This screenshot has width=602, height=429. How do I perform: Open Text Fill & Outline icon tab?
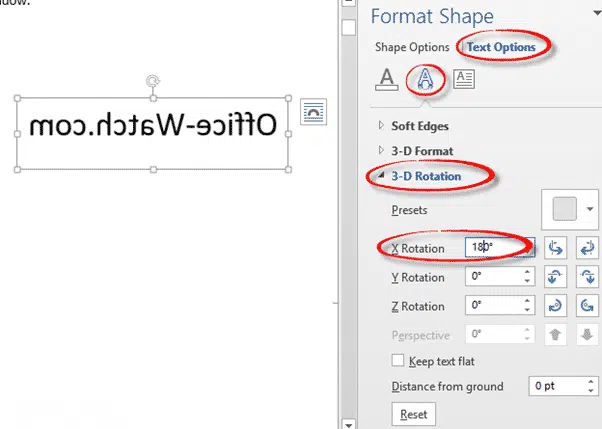click(387, 80)
